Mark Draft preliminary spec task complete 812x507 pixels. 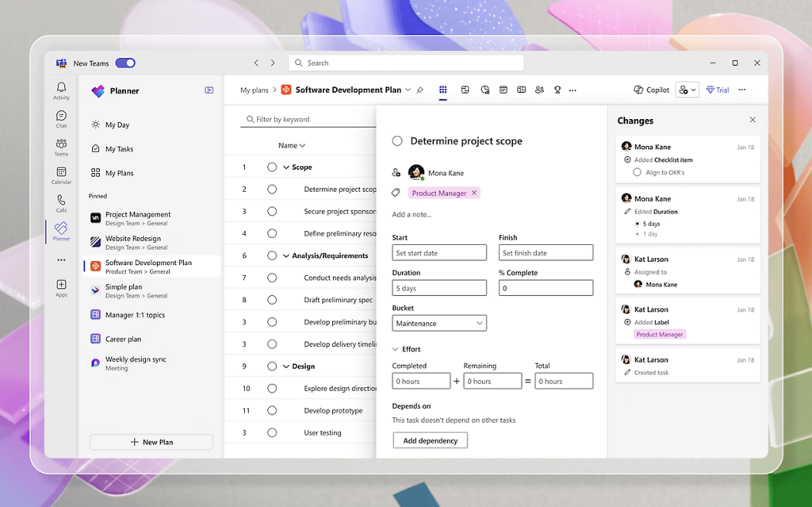272,300
